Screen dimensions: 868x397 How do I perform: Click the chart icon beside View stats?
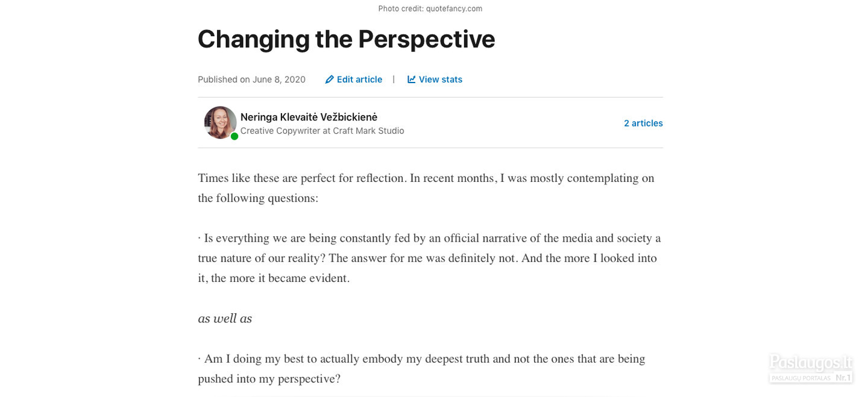(x=412, y=80)
